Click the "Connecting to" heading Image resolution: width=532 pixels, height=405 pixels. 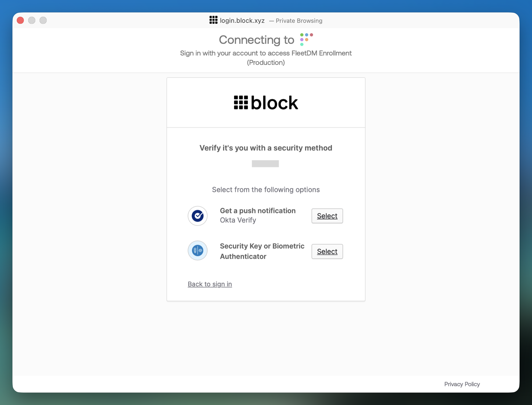256,40
